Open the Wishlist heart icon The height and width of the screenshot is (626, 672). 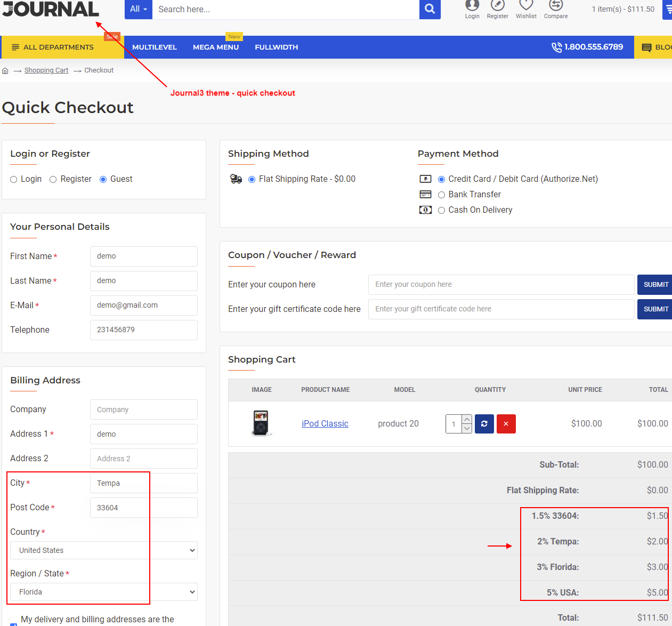point(526,6)
